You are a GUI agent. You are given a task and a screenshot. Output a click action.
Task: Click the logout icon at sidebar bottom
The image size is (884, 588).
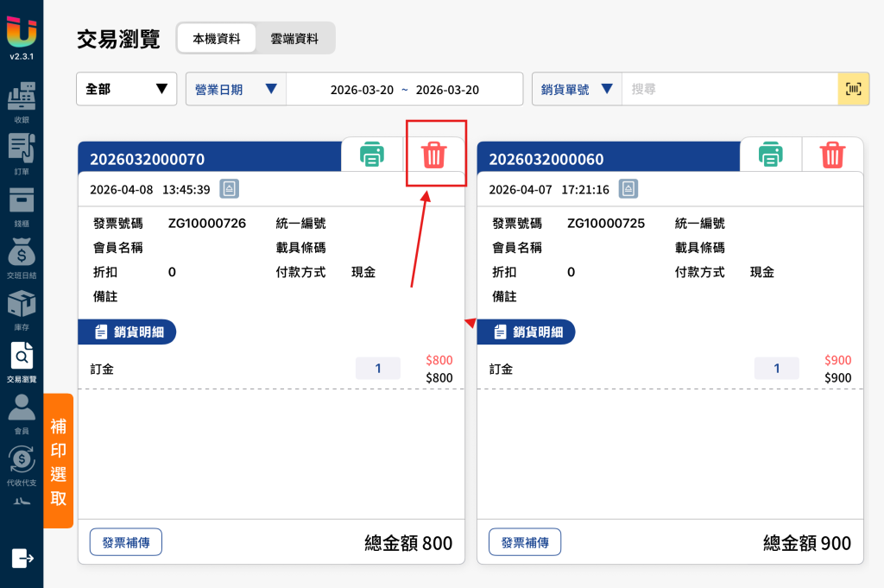(x=22, y=558)
